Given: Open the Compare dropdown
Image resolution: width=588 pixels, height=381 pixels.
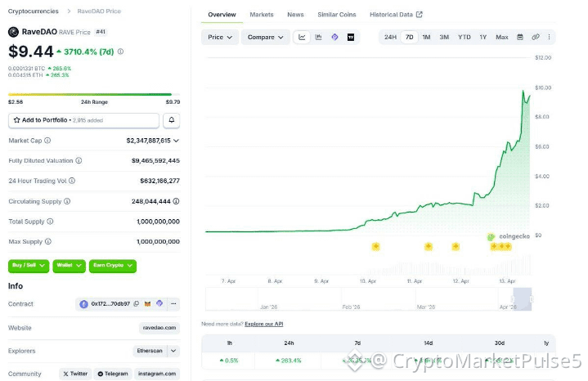Looking at the screenshot, I should 265,37.
